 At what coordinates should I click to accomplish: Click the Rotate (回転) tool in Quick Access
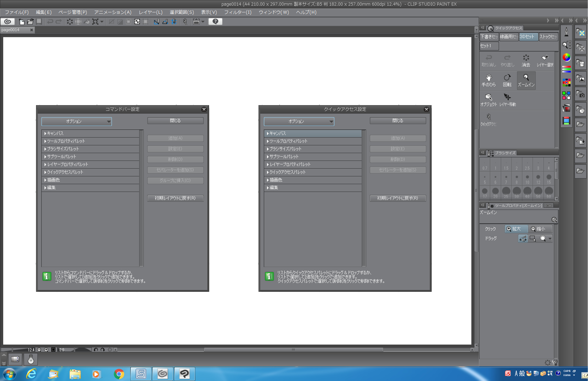coord(507,80)
